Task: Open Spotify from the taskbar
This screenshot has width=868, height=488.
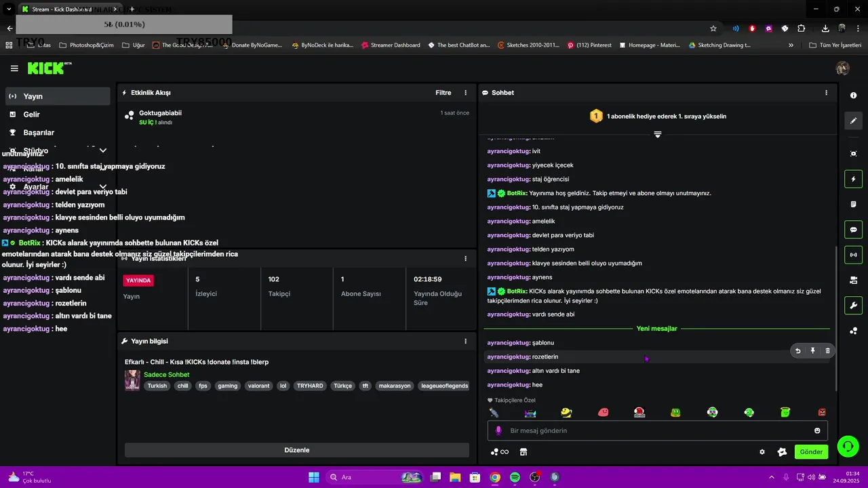Action: point(515,477)
